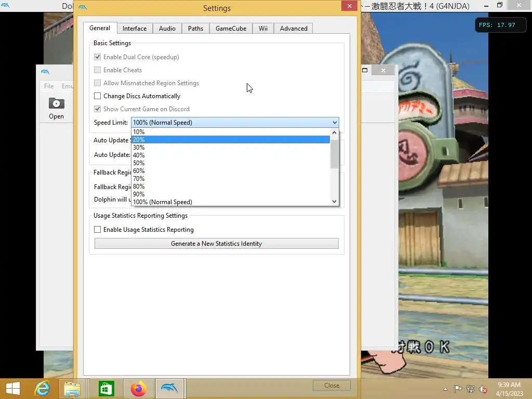532x399 pixels.
Task: Open the Paths tab
Action: 195,29
